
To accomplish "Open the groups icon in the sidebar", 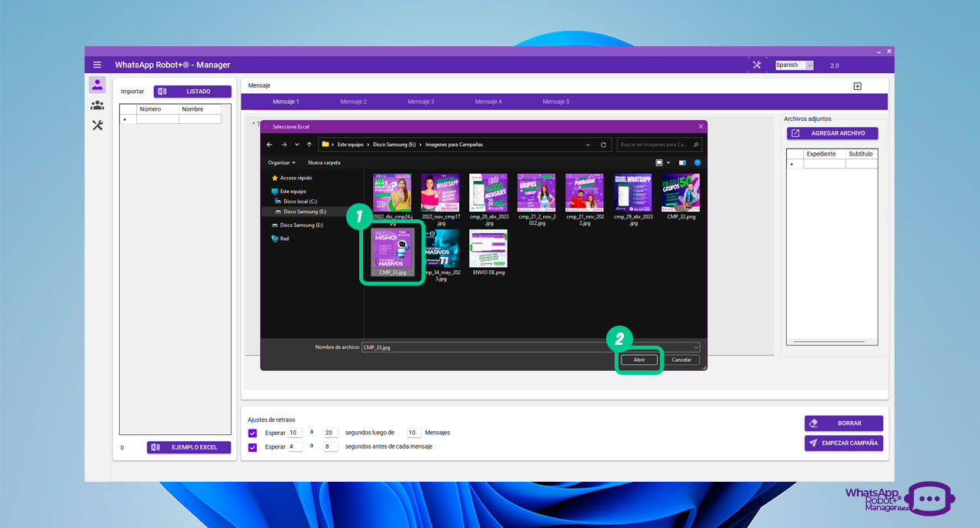I will 97,105.
